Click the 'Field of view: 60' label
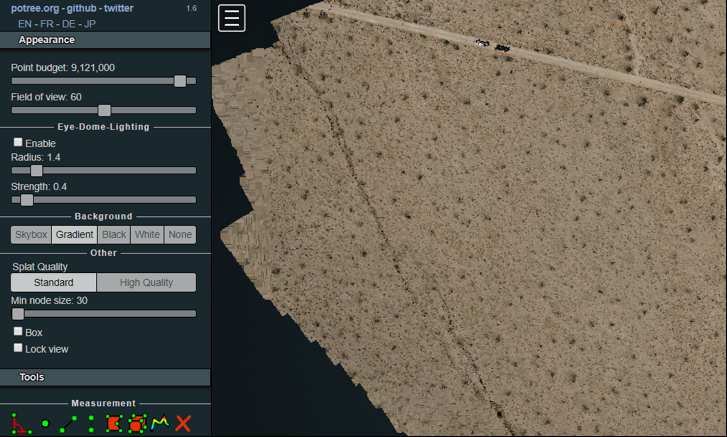The height and width of the screenshot is (437, 727). click(46, 97)
